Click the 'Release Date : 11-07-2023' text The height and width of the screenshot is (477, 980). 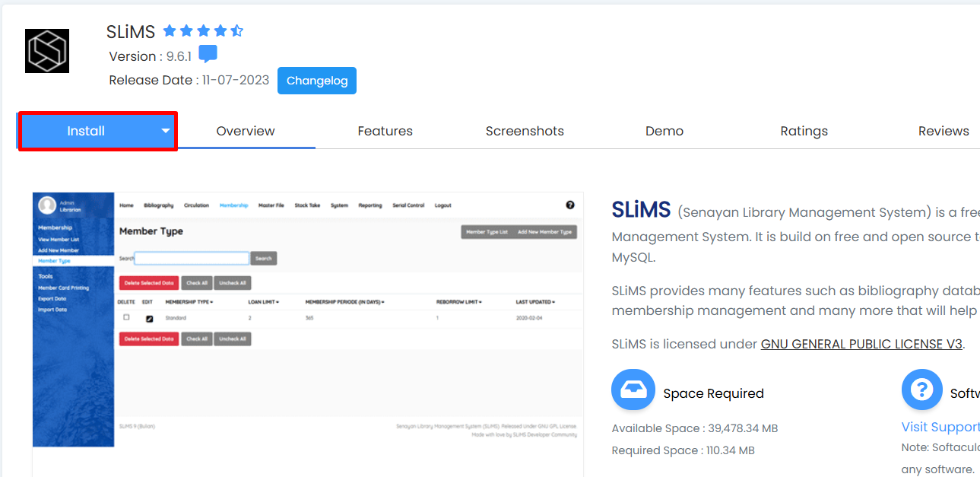click(189, 80)
